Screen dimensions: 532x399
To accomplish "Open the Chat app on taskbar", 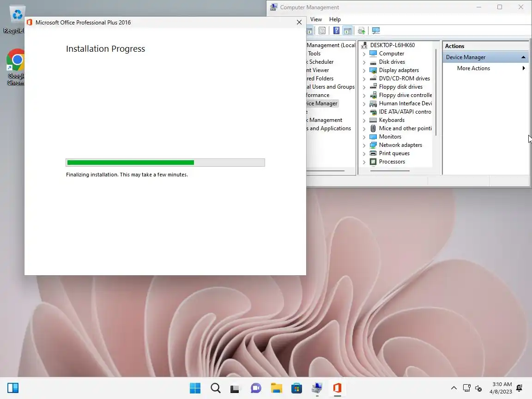I will pyautogui.click(x=256, y=388).
